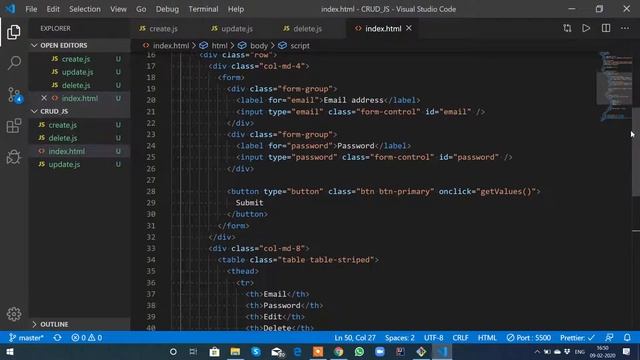Viewport: 640px width, 360px height.
Task: Open the Debug menu
Action: point(167,9)
